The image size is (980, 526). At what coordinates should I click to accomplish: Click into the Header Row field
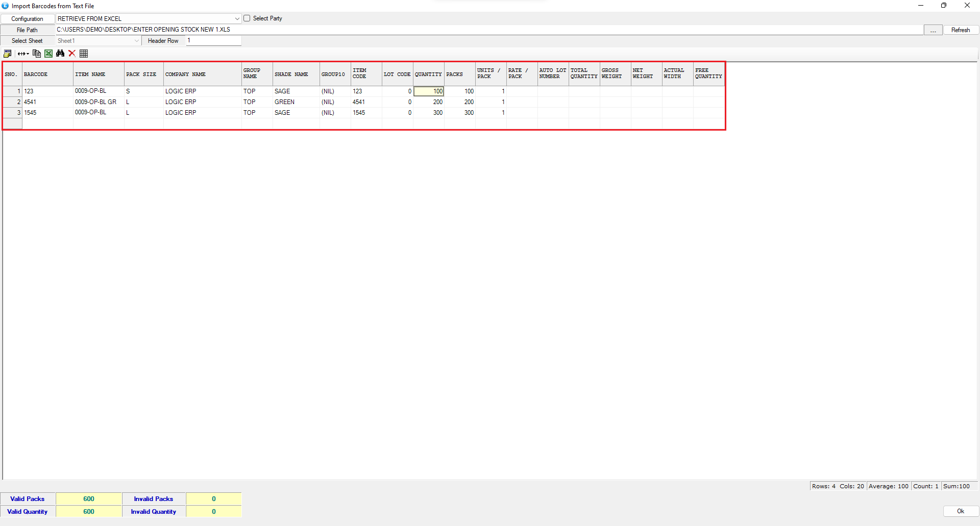click(x=213, y=41)
